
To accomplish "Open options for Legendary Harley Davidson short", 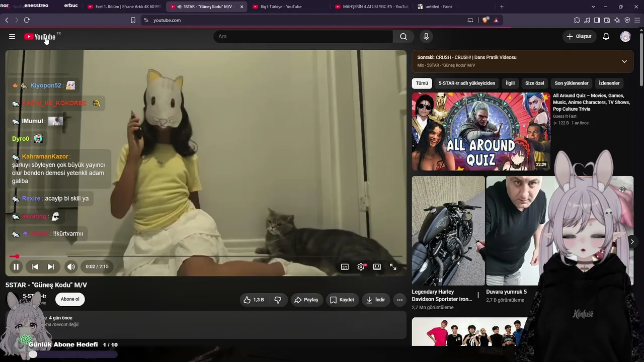I will [478, 295].
